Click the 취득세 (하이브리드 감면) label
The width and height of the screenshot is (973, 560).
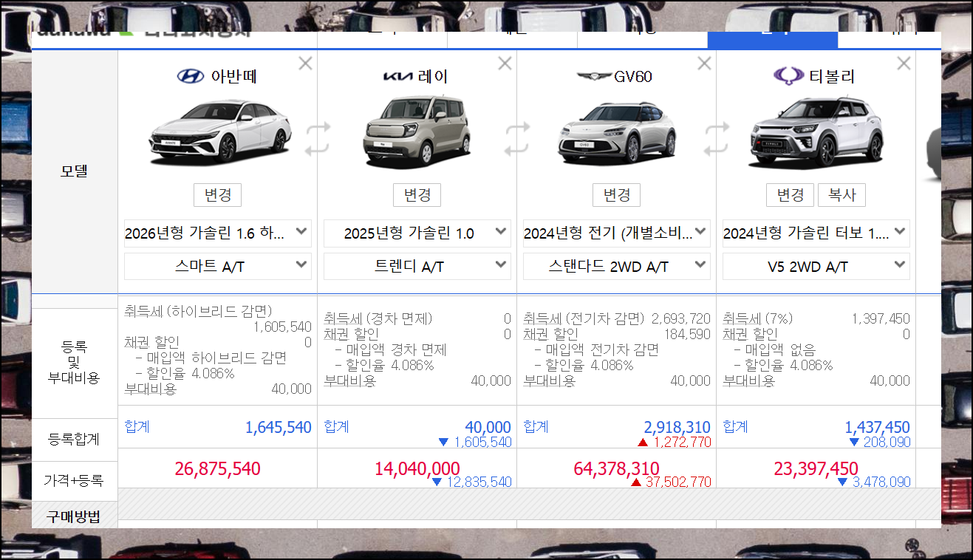tap(198, 311)
